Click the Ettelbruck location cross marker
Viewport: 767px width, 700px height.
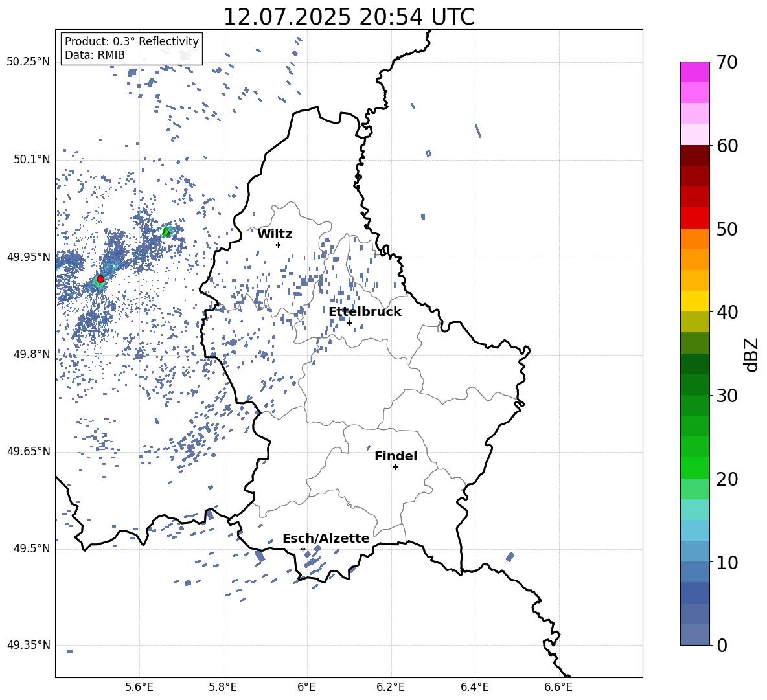pyautogui.click(x=349, y=322)
